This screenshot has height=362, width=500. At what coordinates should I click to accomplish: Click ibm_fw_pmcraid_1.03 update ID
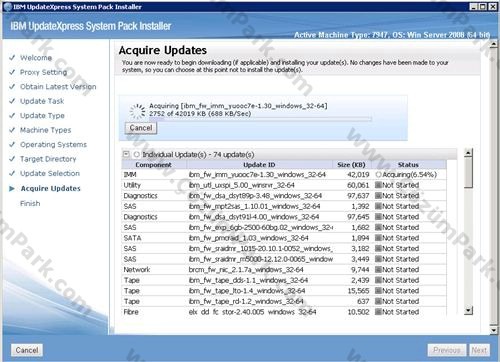pos(248,238)
